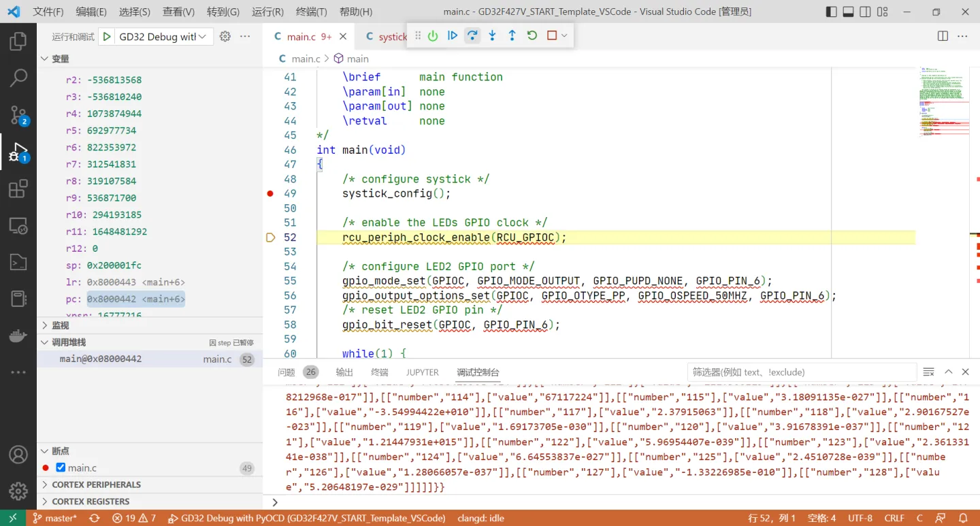Collapse the 变量 section
The height and width of the screenshot is (526, 980).
click(x=45, y=59)
